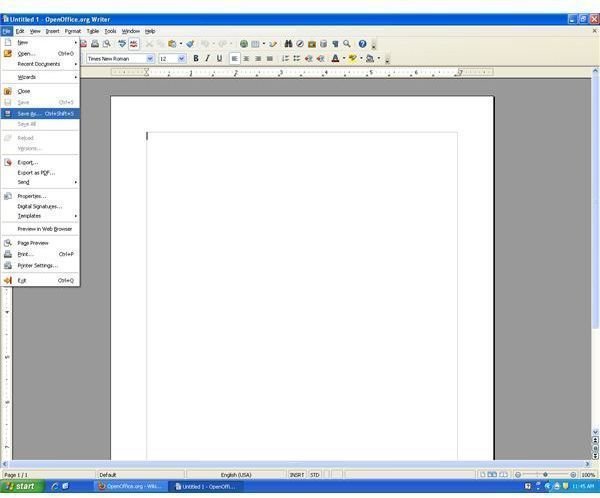Click the Insert Table icon in the toolbar
The width and height of the screenshot is (600, 498).
(x=255, y=44)
